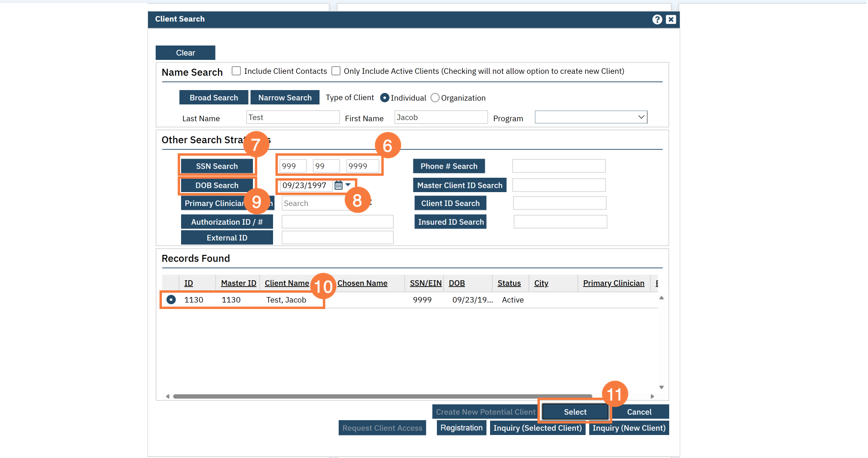The width and height of the screenshot is (868, 458).
Task: Open the Program dropdown
Action: [x=591, y=117]
